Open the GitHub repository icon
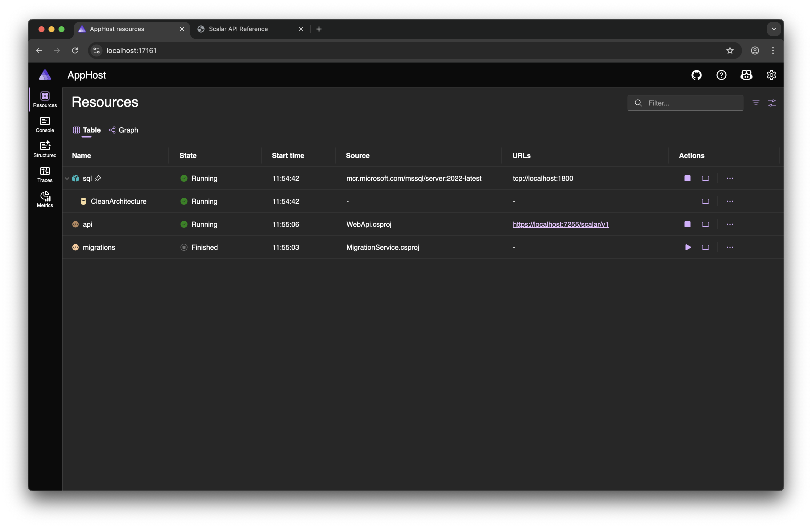The width and height of the screenshot is (812, 528). pyautogui.click(x=696, y=75)
